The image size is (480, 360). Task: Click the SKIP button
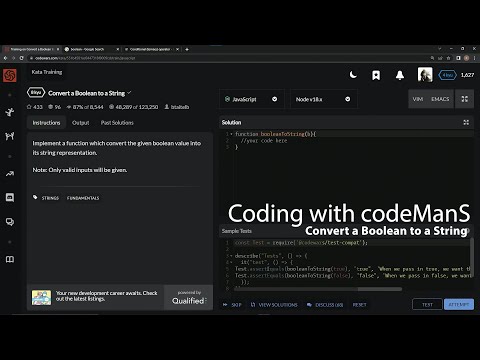point(232,305)
